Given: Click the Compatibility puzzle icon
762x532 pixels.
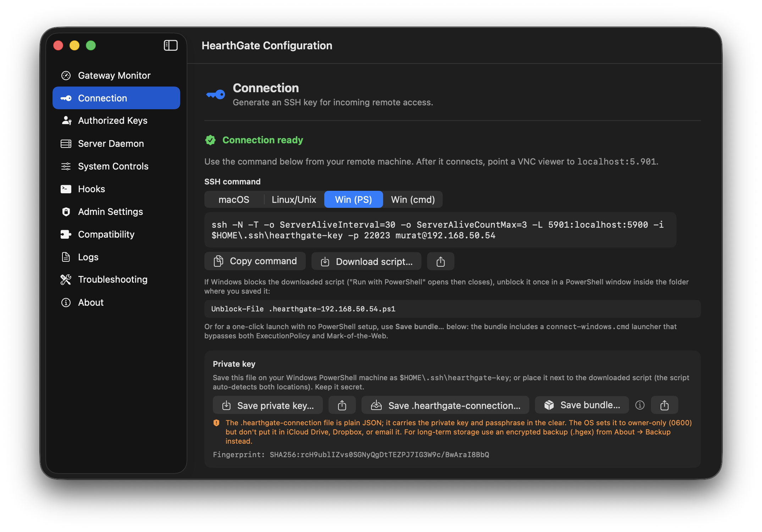Looking at the screenshot, I should (x=66, y=234).
